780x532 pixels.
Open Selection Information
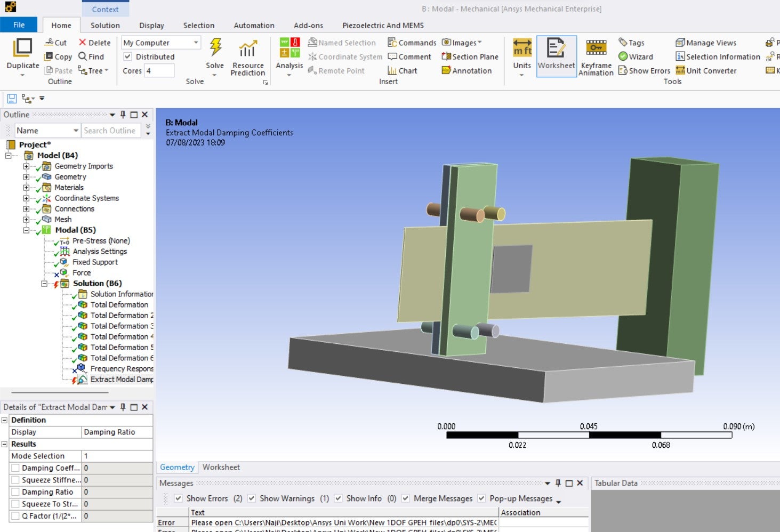pos(718,57)
